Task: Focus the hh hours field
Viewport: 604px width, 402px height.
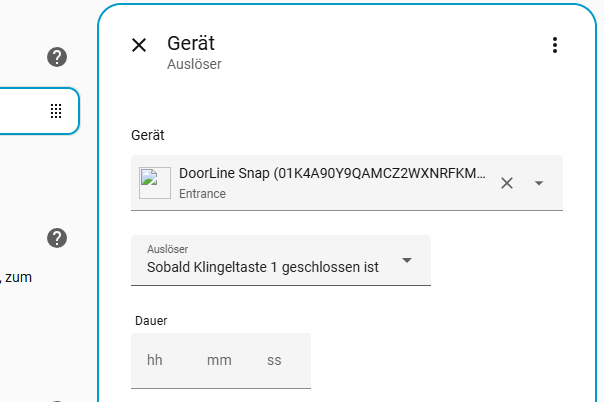Action: (x=155, y=360)
